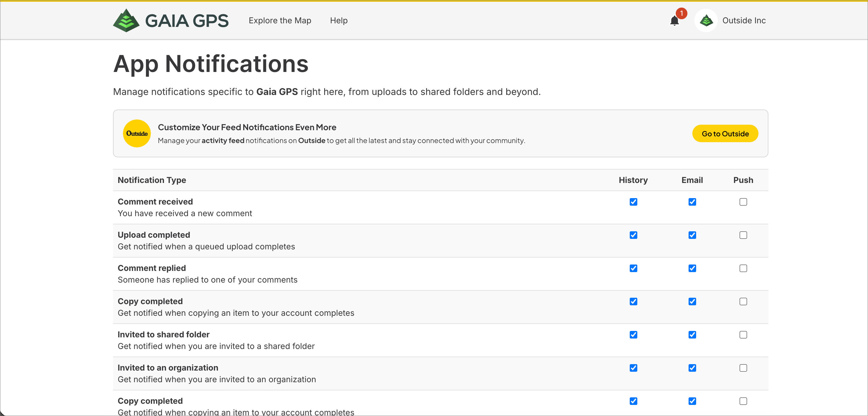The width and height of the screenshot is (868, 416).
Task: Click the GAIA GPS wordmark
Action: pos(187,21)
